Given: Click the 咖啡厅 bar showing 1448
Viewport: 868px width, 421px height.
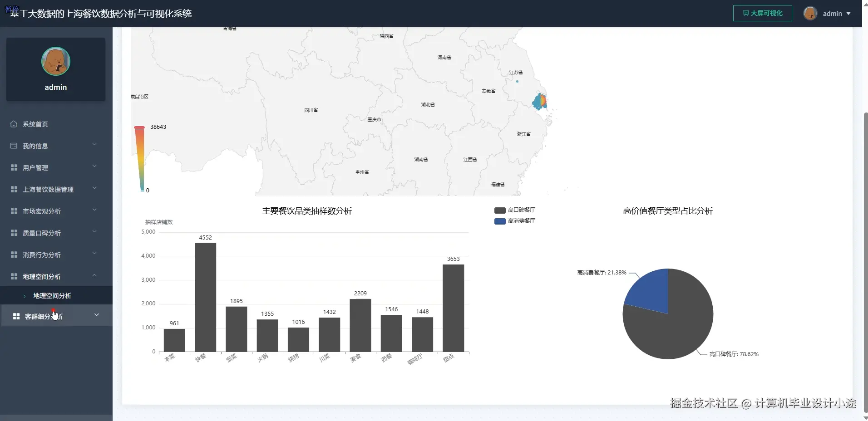Looking at the screenshot, I should click(422, 334).
